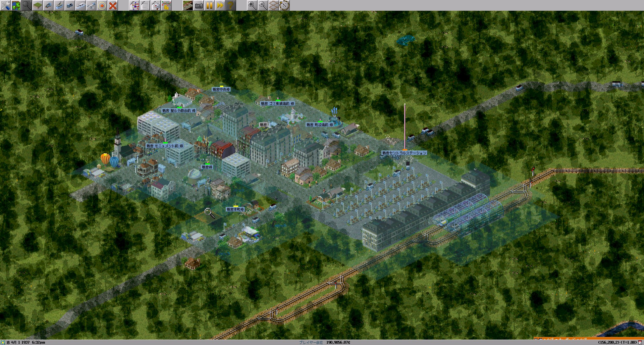Zoom out with the minus magnifier
This screenshot has width=644, height=345.
(263, 5)
